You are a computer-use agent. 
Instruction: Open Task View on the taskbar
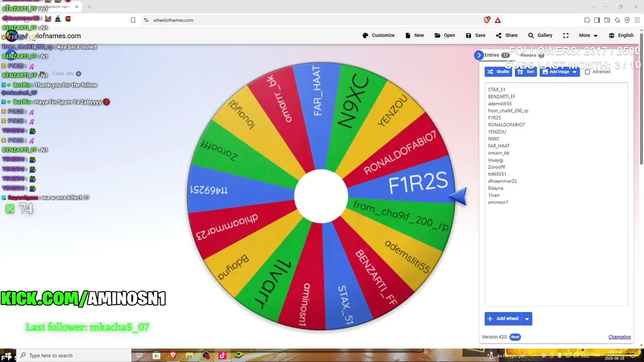click(139, 355)
